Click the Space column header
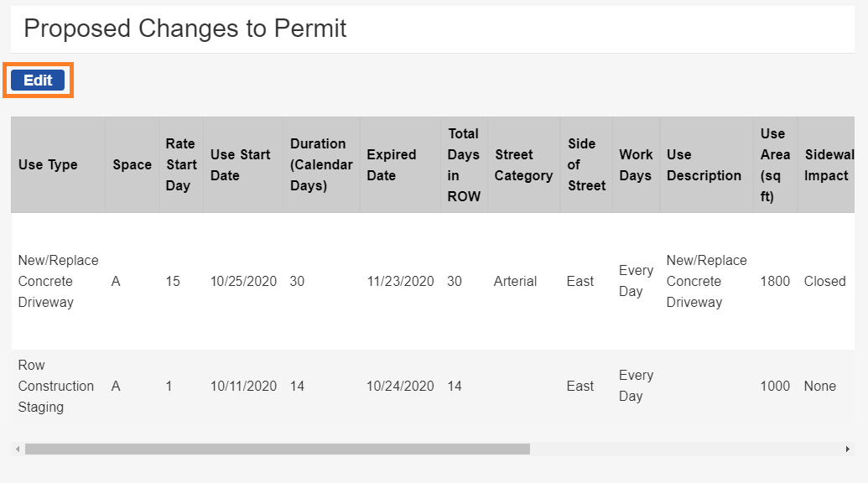The image size is (868, 483). tap(132, 165)
